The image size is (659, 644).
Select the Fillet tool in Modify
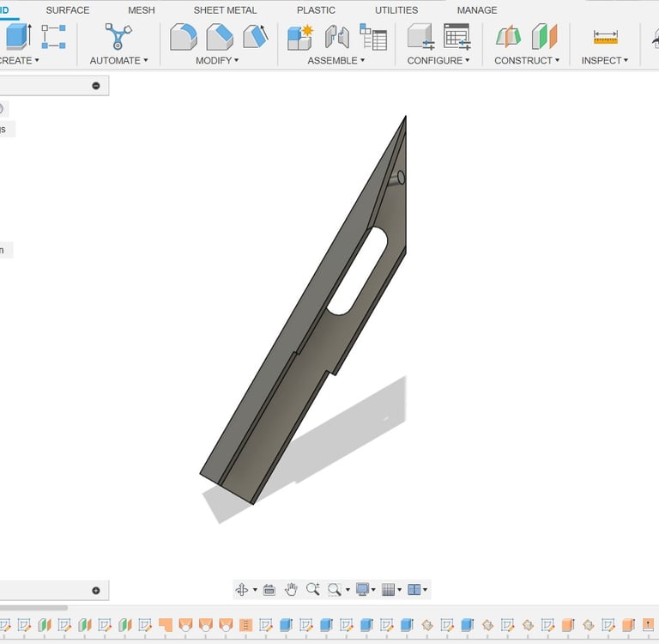pos(184,37)
